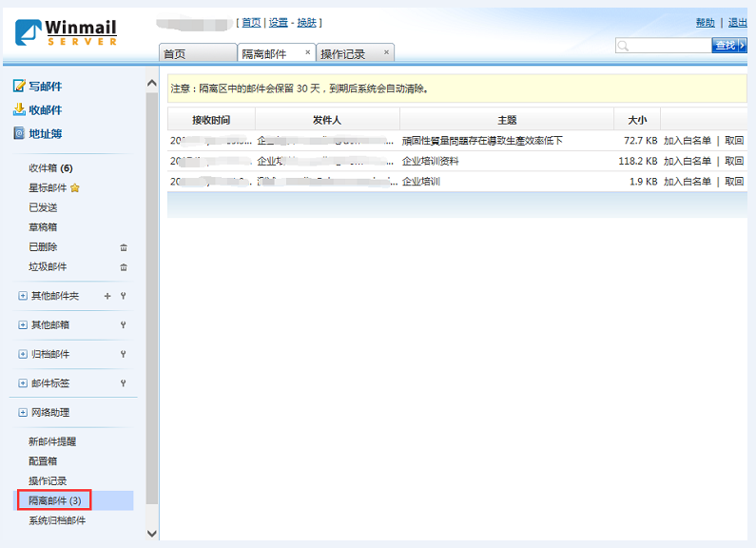Screen dimensions: 756x548
Task: Click the settings icon beside 其他邮箱
Action: (124, 325)
